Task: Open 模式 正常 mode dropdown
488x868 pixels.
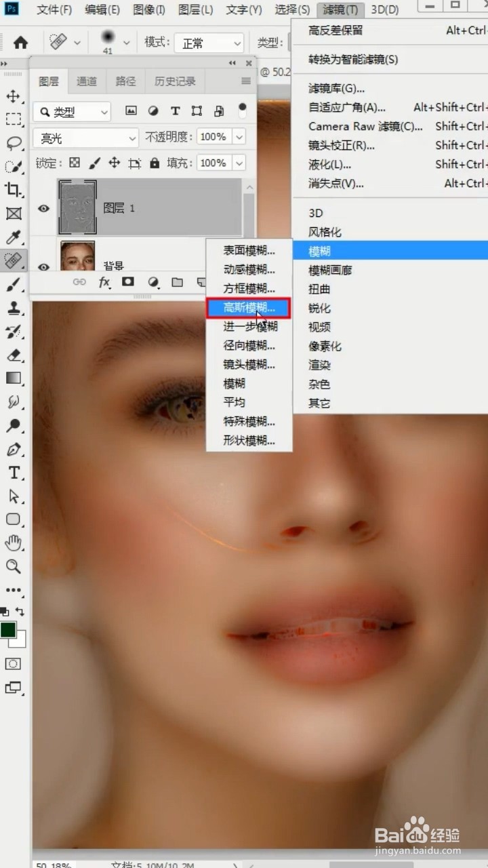Action: click(x=209, y=43)
